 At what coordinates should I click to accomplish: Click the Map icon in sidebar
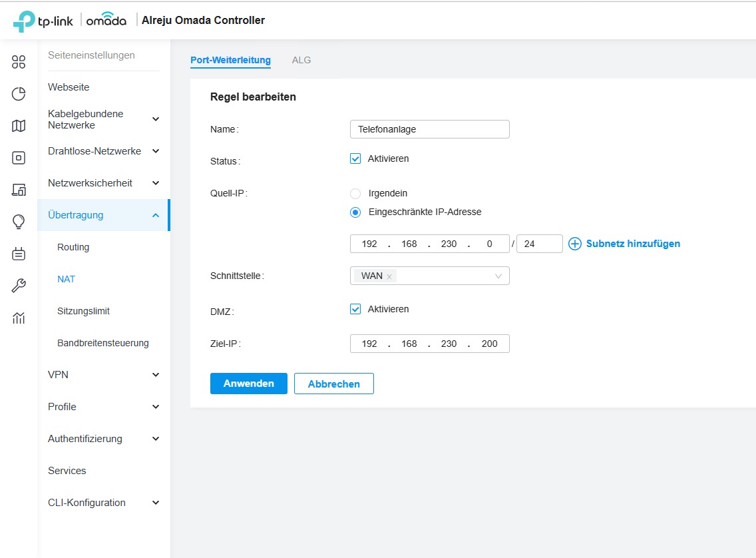point(19,126)
